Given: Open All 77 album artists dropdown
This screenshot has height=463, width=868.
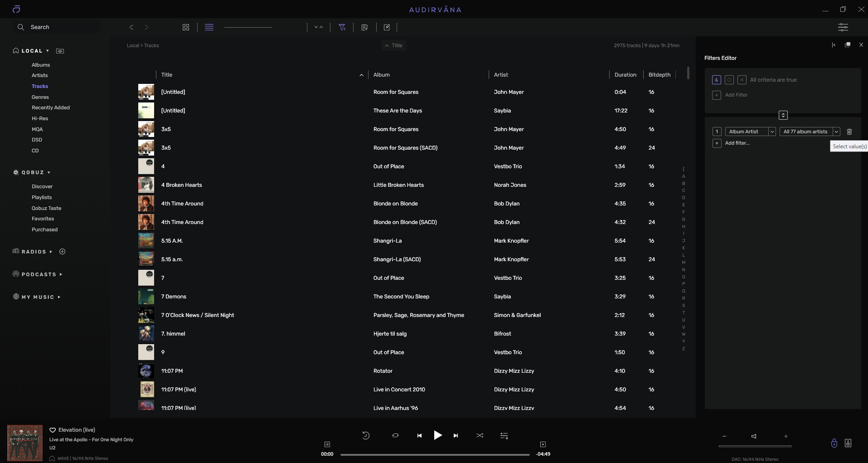Looking at the screenshot, I should (x=810, y=132).
